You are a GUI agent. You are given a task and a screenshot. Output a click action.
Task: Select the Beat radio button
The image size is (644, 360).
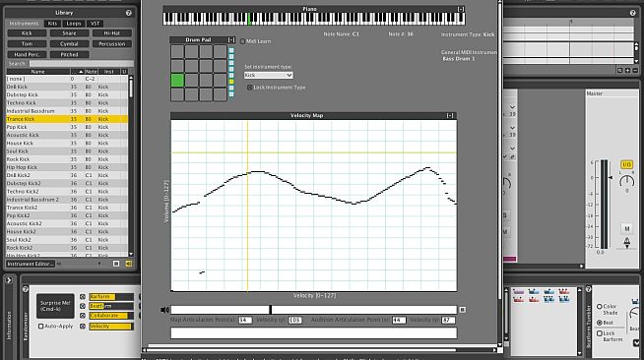(600, 323)
